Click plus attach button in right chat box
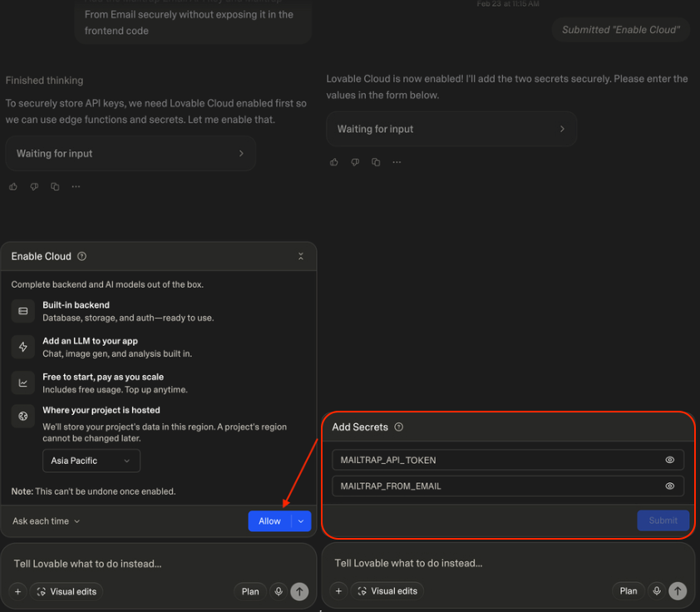Viewport: 700px width, 612px height. tap(339, 591)
